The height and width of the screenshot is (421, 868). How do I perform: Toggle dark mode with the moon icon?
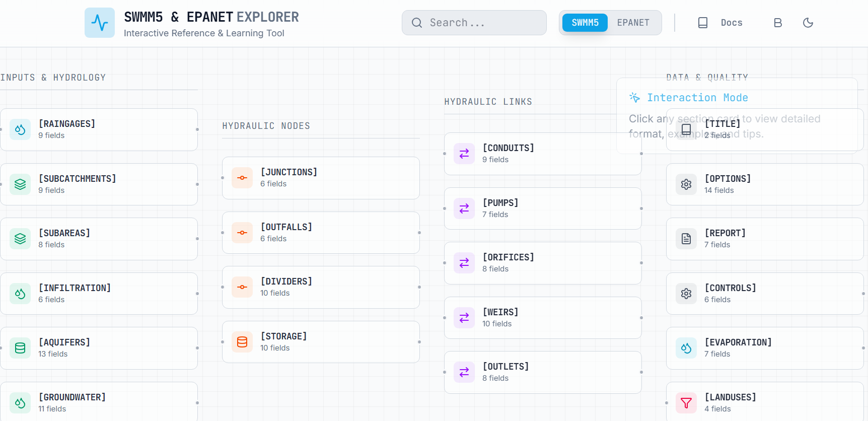(808, 23)
